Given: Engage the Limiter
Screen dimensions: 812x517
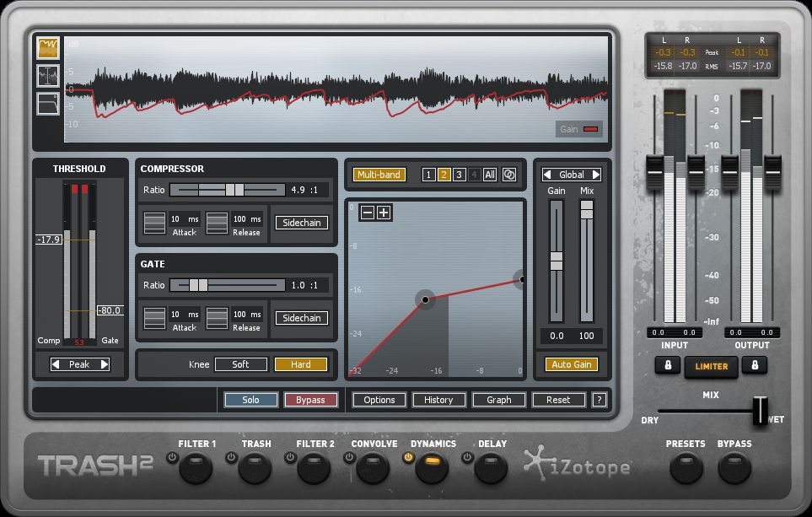Looking at the screenshot, I should pyautogui.click(x=711, y=367).
